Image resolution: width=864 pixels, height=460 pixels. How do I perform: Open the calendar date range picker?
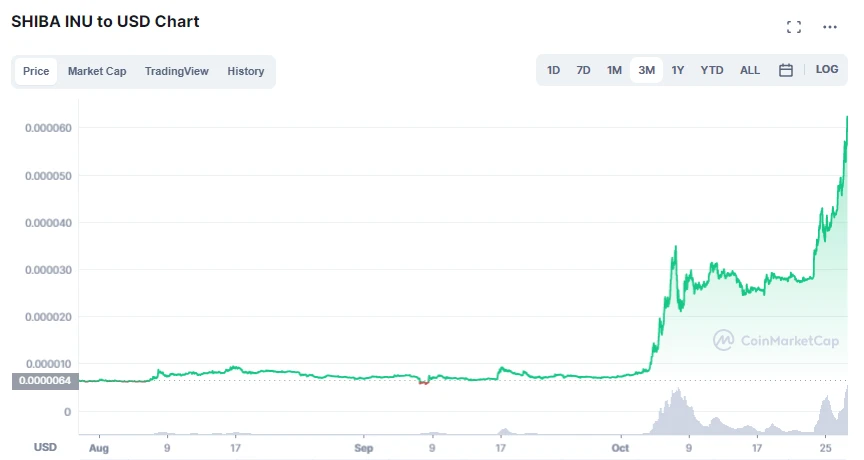tap(786, 70)
